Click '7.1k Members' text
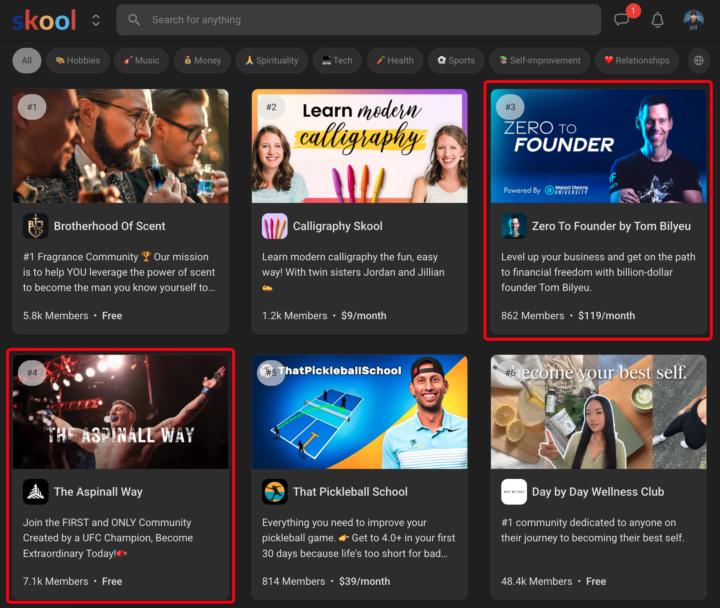 point(56,581)
